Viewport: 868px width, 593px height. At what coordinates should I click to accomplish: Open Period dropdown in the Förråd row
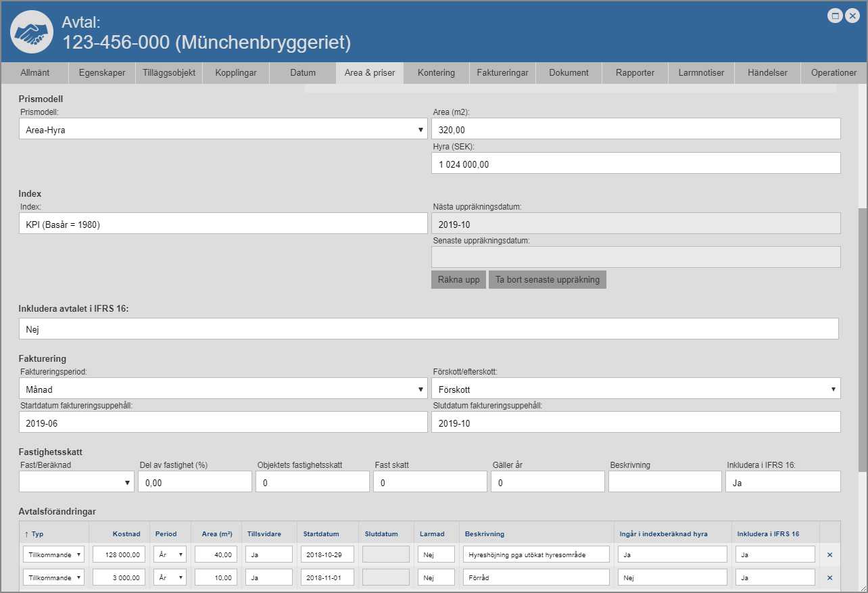pyautogui.click(x=170, y=577)
